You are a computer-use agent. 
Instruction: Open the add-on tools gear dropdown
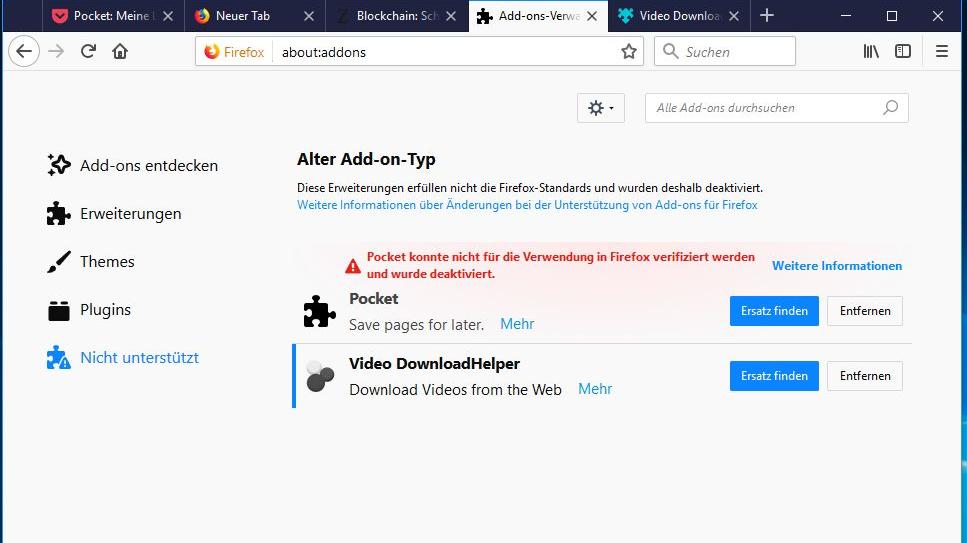click(x=601, y=108)
